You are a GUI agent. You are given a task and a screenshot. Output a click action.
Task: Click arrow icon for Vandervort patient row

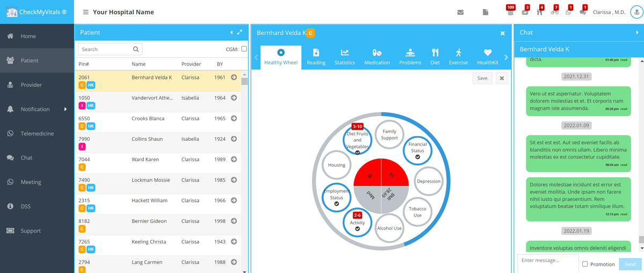(x=234, y=98)
